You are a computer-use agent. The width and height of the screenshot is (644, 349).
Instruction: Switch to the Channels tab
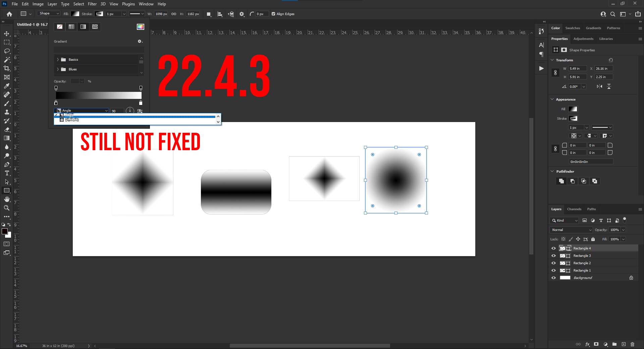[574, 209]
